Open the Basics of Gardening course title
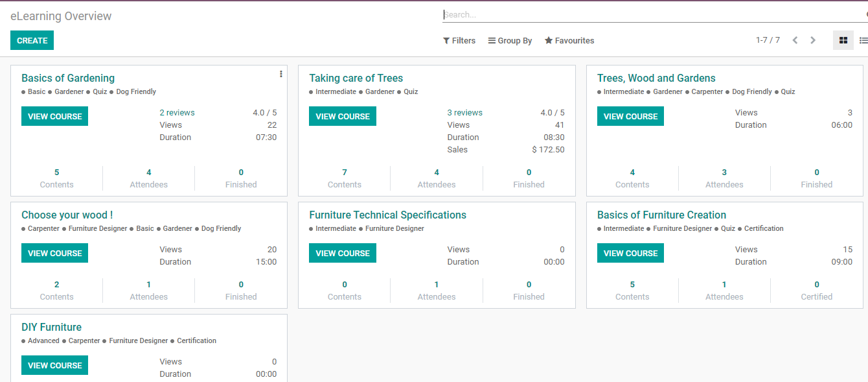Screen dimensions: 868x382 68,78
